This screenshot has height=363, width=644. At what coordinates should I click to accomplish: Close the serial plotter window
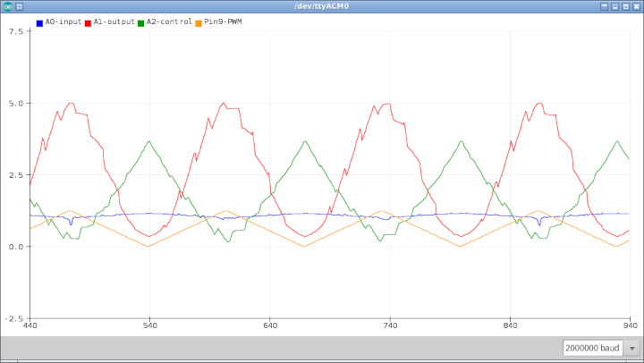point(635,6)
